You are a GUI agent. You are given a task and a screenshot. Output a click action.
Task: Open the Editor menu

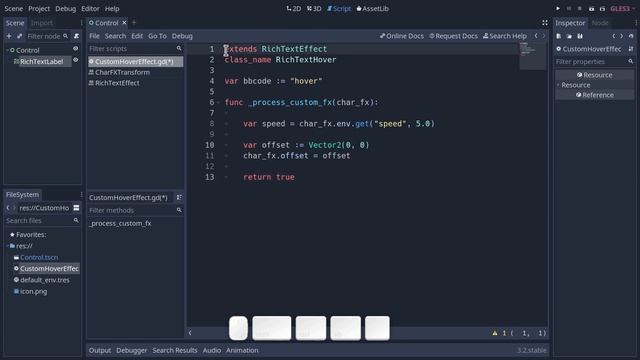[90, 9]
